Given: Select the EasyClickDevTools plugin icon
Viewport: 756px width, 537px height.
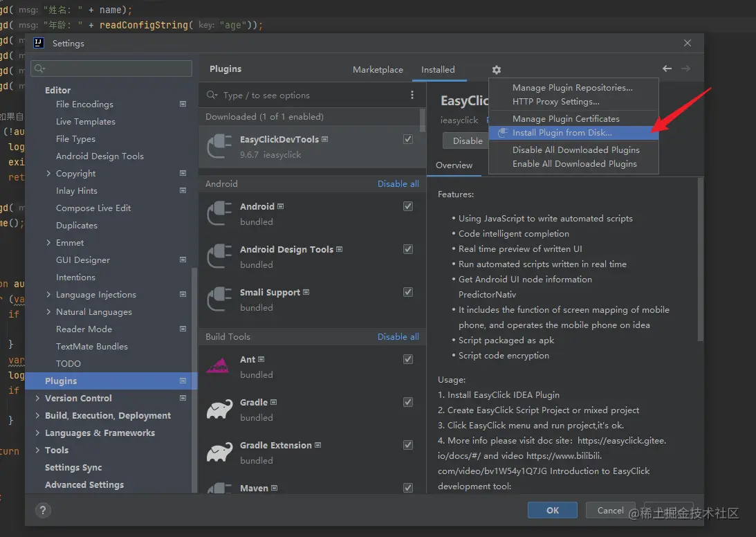Looking at the screenshot, I should (x=219, y=146).
